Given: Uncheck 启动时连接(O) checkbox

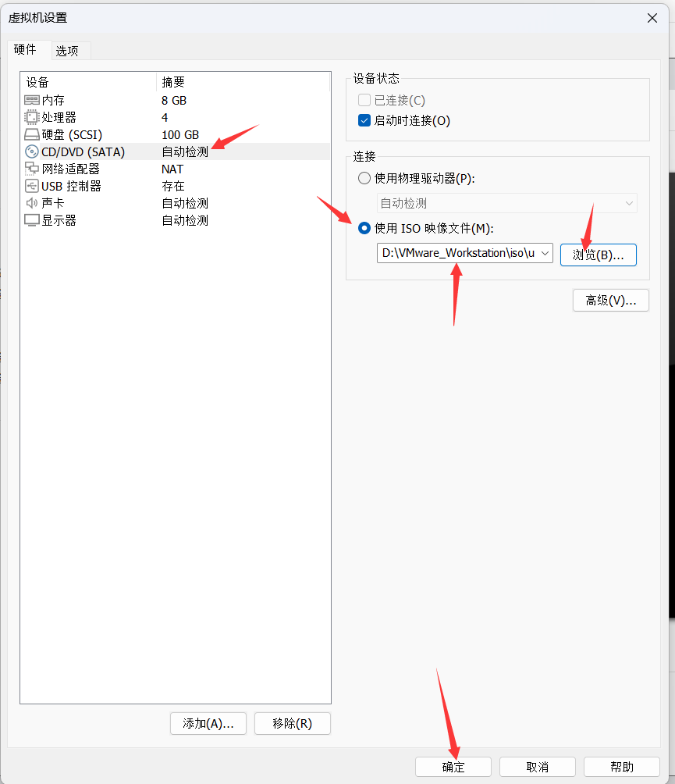Looking at the screenshot, I should (364, 120).
